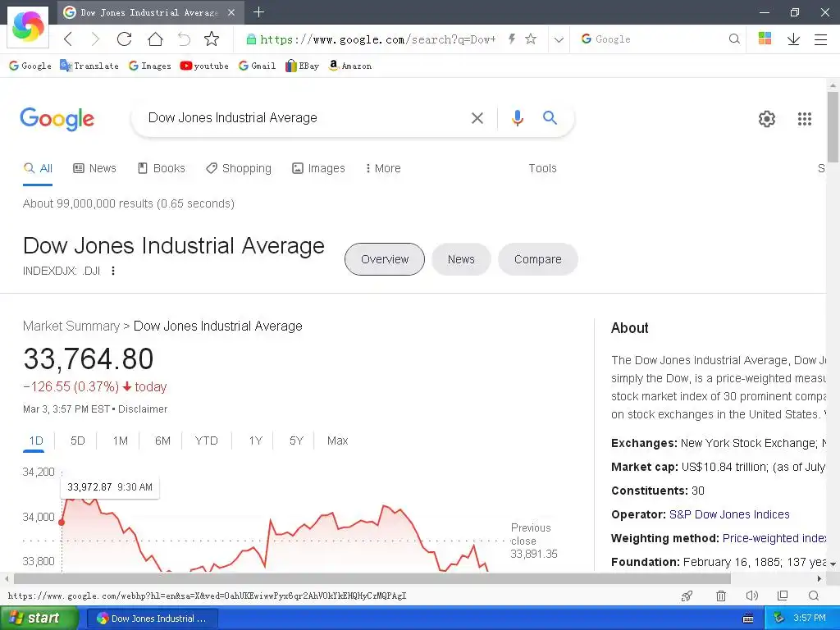This screenshot has width=840, height=630.
Task: Submit search with the blue magnifier icon
Action: (550, 117)
